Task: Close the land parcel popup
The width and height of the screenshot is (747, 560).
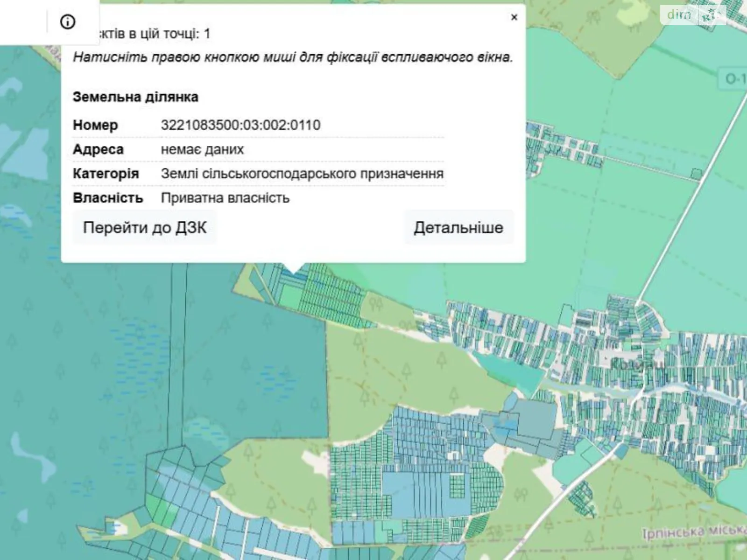Action: tap(514, 17)
